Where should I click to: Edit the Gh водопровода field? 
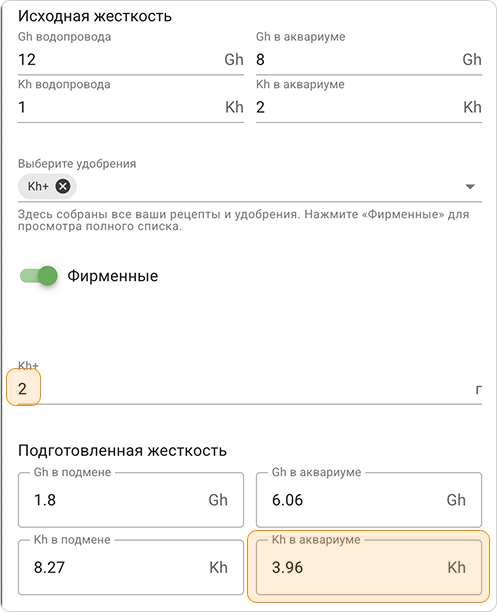(131, 60)
